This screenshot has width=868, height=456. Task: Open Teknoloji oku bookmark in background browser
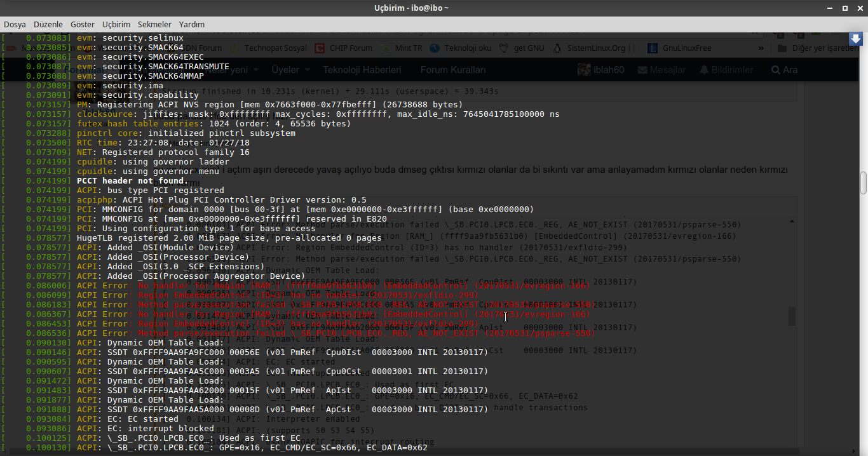[461, 48]
